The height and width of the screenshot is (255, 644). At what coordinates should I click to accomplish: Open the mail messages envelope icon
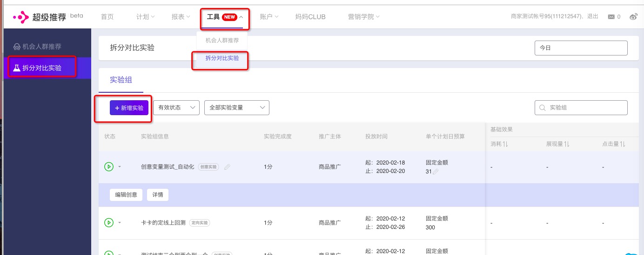tap(611, 17)
